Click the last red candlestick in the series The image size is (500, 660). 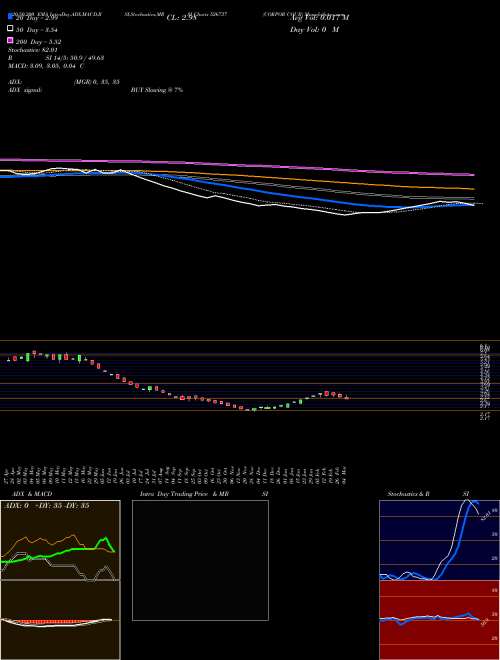tap(346, 397)
